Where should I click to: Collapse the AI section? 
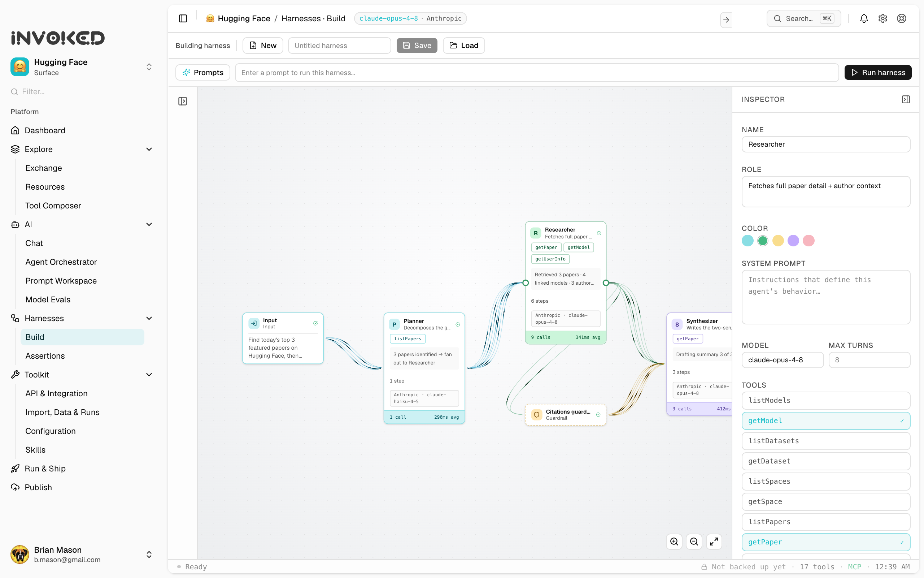pos(149,224)
